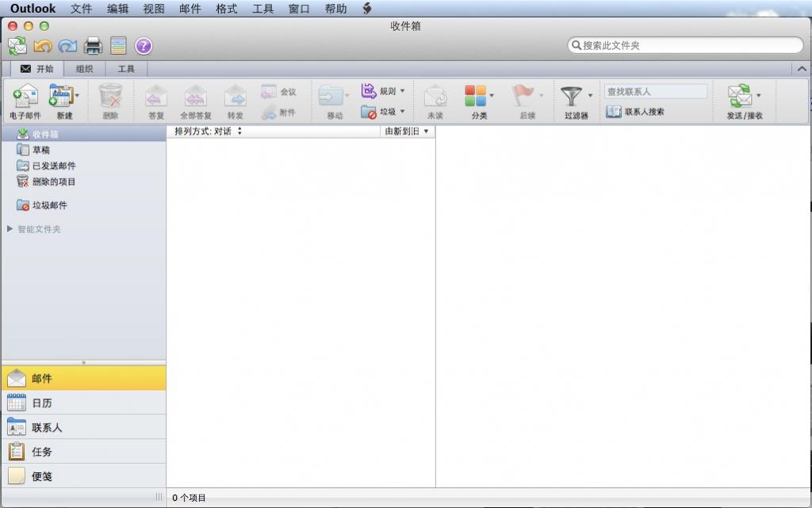Open the Outlook application menu
This screenshot has height=508, width=812.
pos(33,9)
